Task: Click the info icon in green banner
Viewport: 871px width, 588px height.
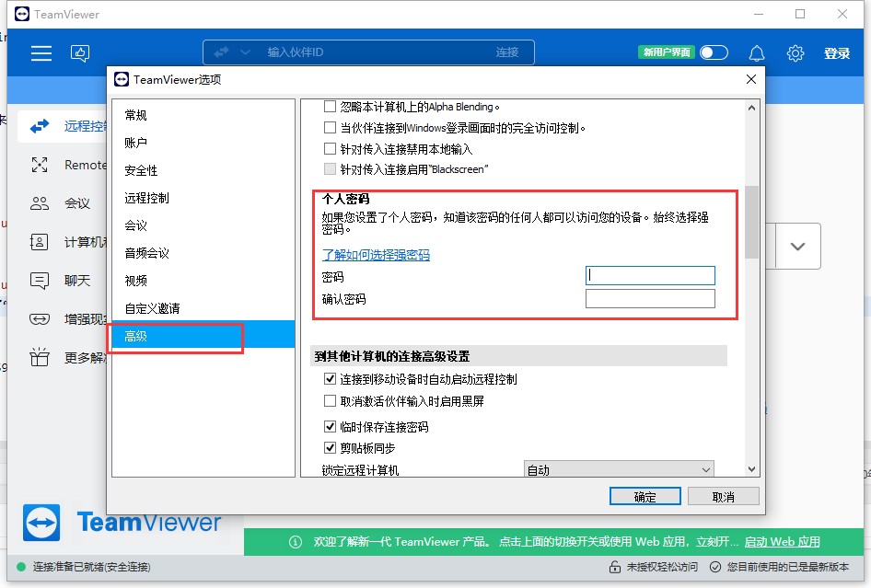Action: [296, 542]
